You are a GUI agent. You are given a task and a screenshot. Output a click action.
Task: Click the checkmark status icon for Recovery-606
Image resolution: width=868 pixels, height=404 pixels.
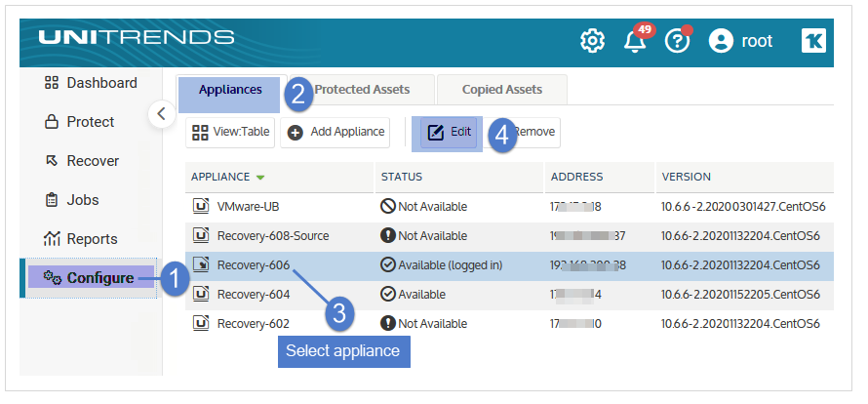click(388, 264)
